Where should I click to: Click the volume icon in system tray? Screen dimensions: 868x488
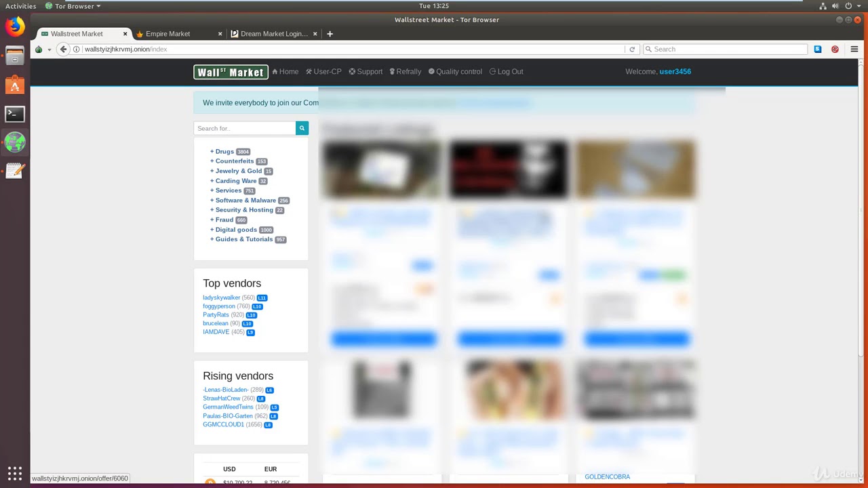click(x=836, y=6)
